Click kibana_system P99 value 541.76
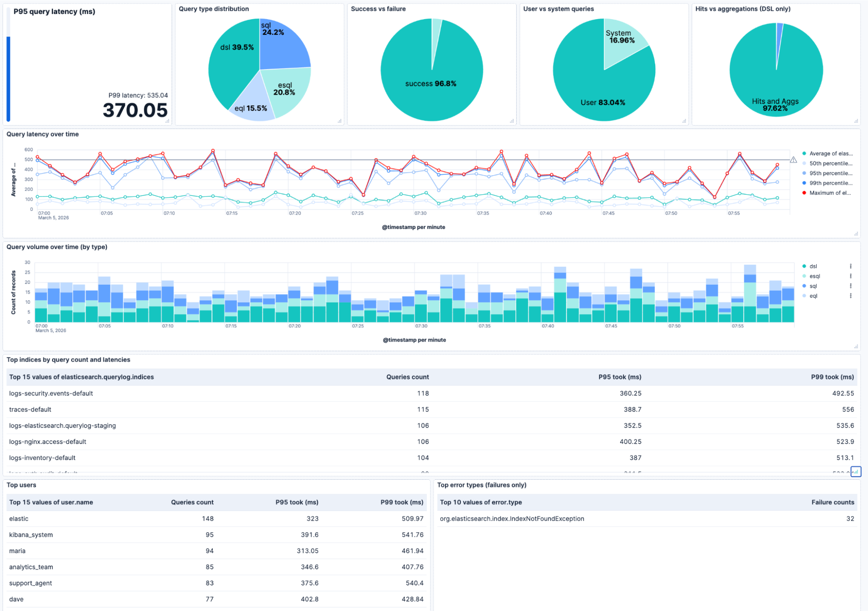This screenshot has width=868, height=611. click(413, 535)
